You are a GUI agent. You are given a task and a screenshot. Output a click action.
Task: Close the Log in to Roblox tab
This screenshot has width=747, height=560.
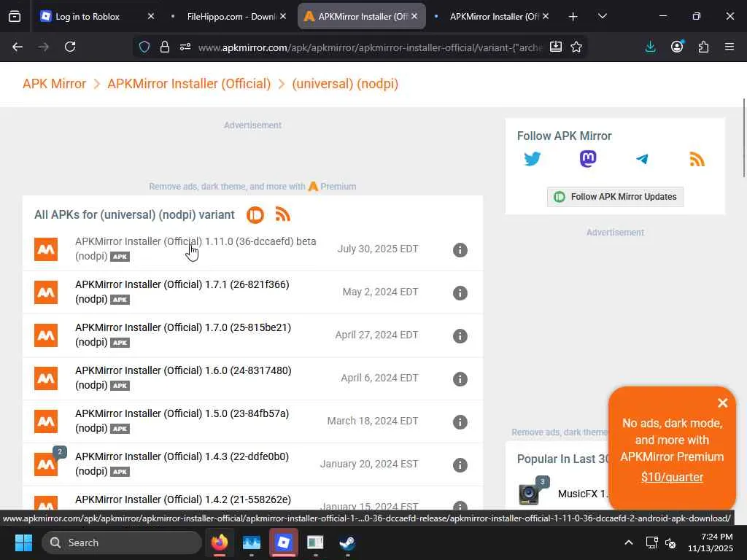click(x=151, y=16)
